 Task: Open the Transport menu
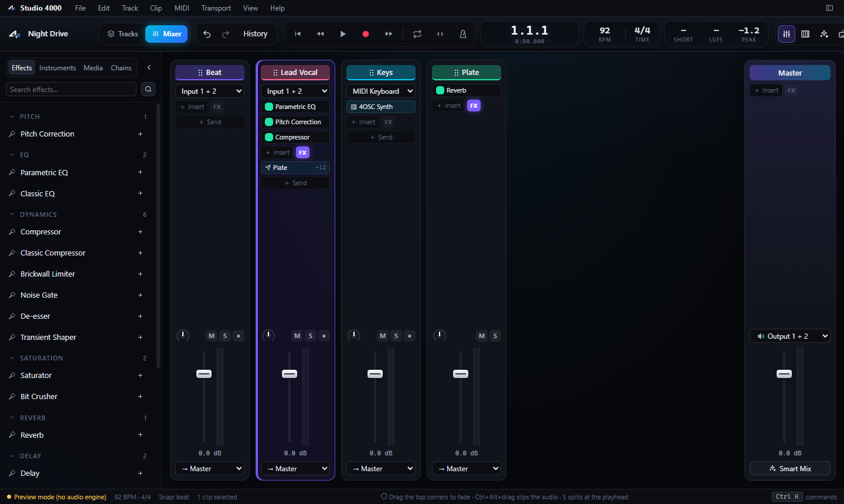coord(216,8)
